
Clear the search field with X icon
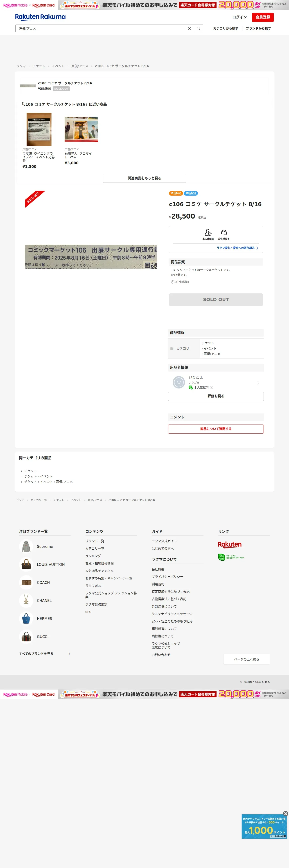pyautogui.click(x=190, y=29)
